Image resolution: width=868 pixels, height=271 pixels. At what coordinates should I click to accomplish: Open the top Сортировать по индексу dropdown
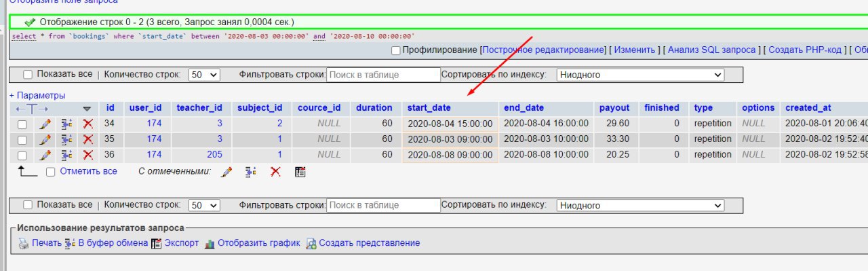tap(640, 75)
